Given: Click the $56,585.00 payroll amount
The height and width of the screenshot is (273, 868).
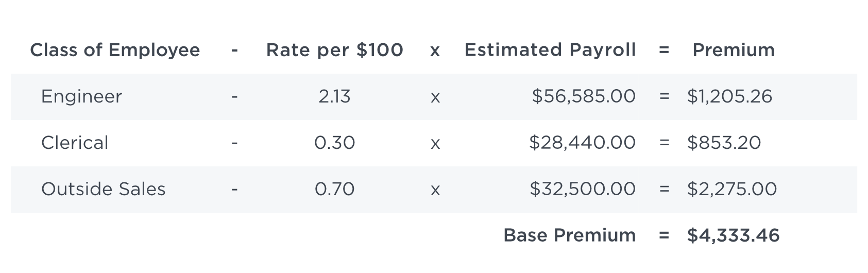Looking at the screenshot, I should tap(584, 96).
